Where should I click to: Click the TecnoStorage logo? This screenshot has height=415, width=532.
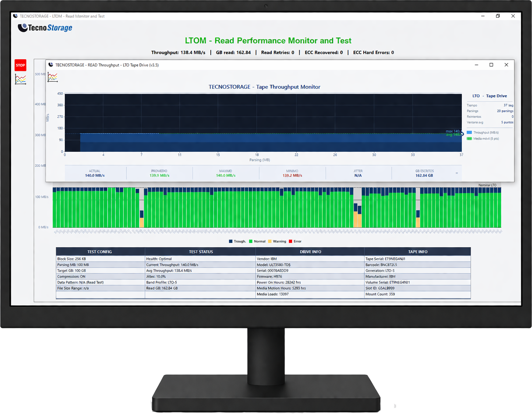point(45,28)
